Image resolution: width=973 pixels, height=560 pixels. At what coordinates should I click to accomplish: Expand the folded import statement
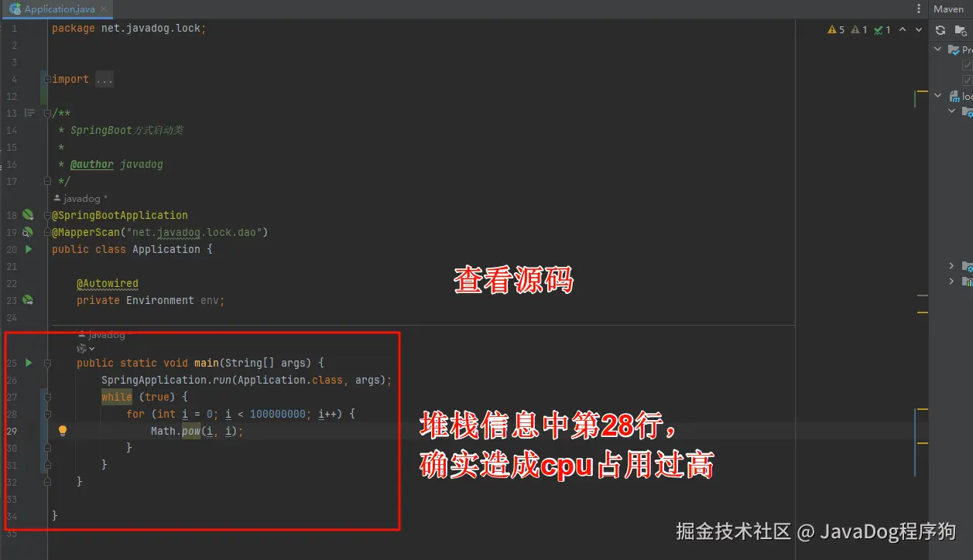(x=104, y=79)
